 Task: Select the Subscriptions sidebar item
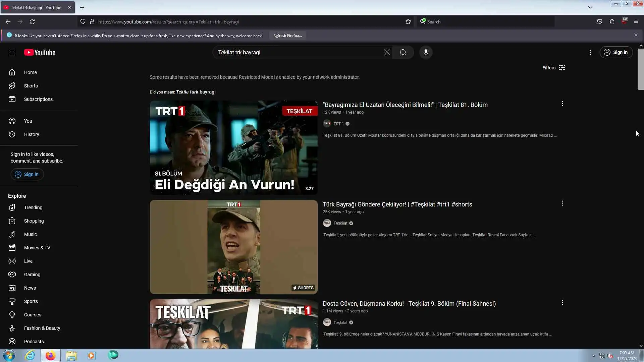pyautogui.click(x=38, y=99)
